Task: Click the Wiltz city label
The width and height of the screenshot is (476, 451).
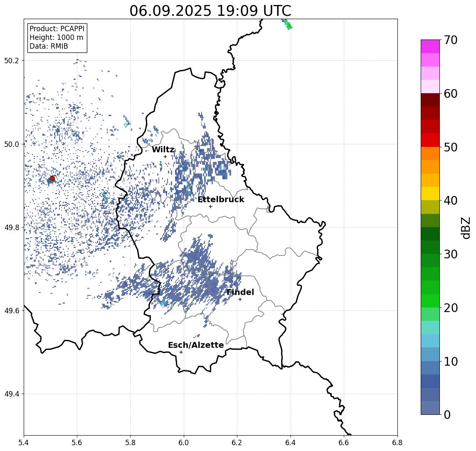Action: 163,149
